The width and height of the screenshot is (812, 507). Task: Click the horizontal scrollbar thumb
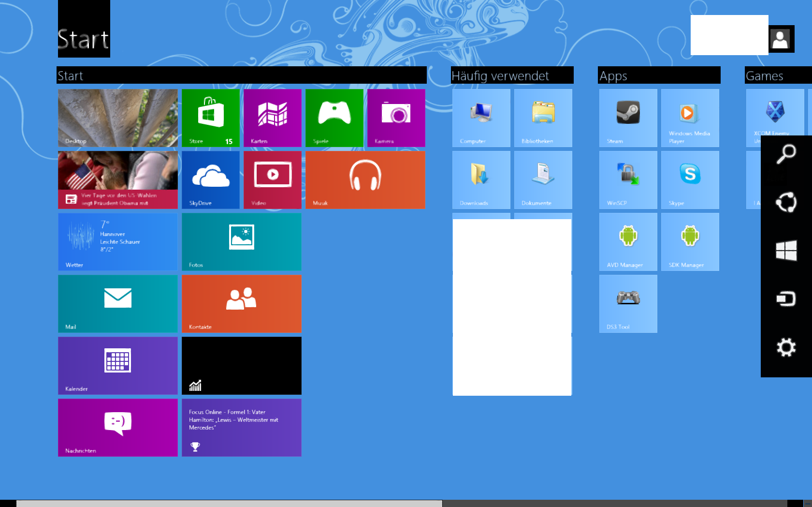229,504
